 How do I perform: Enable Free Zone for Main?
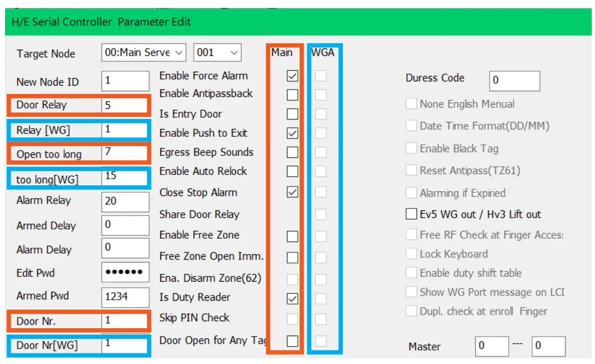point(292,236)
